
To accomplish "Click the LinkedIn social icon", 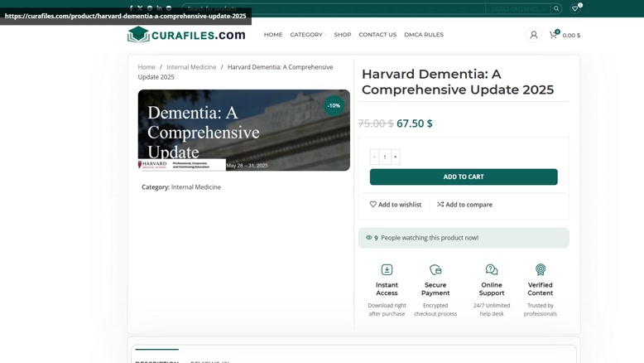I will point(160,7).
